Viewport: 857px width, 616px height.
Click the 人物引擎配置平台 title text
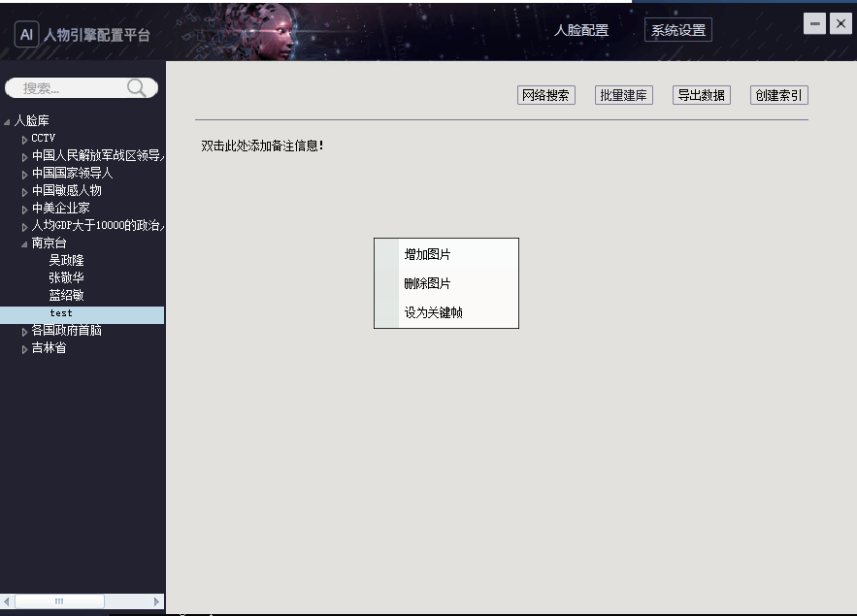pos(97,36)
